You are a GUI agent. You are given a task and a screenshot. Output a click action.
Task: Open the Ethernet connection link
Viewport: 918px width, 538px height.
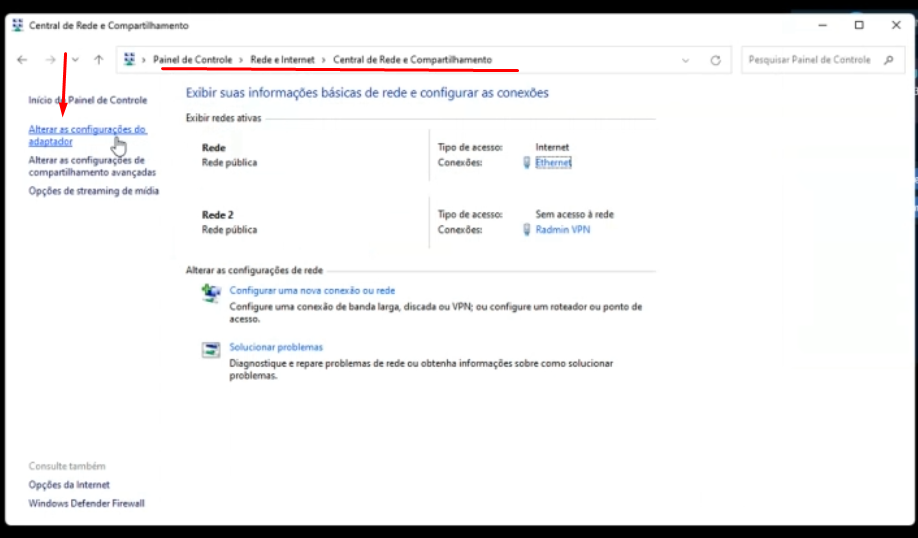tap(553, 162)
